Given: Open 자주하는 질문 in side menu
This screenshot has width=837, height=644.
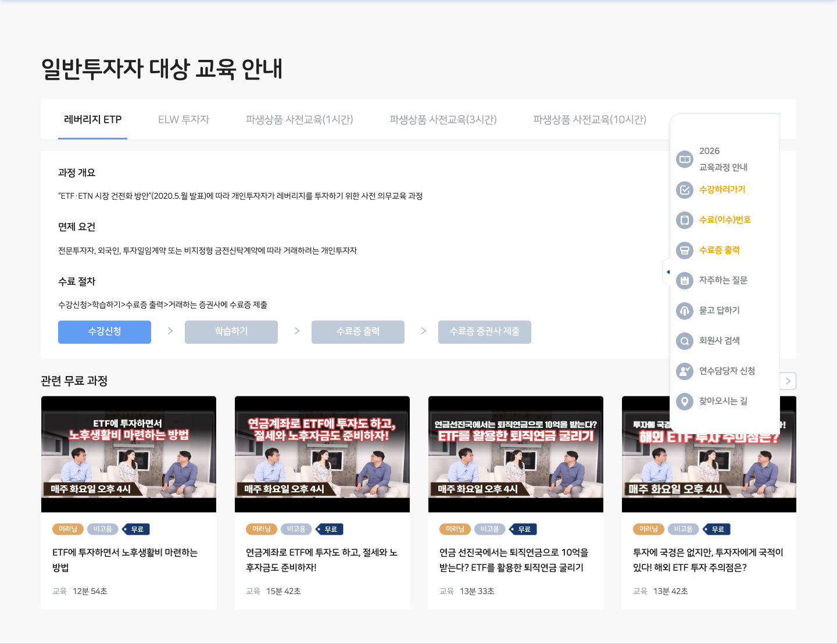Looking at the screenshot, I should click(x=723, y=280).
